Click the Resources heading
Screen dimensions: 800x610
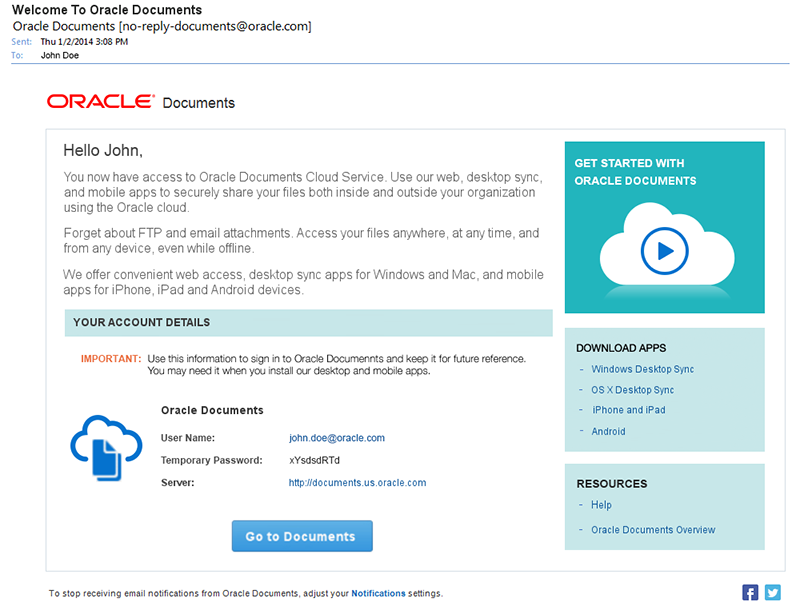(612, 484)
